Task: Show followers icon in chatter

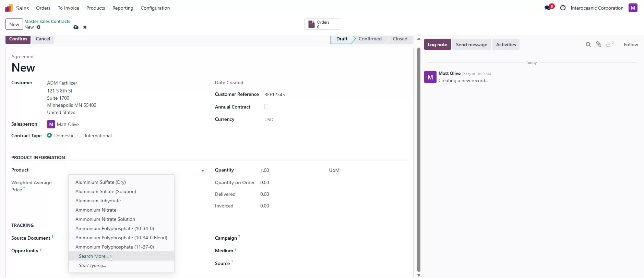Action: pos(609,44)
